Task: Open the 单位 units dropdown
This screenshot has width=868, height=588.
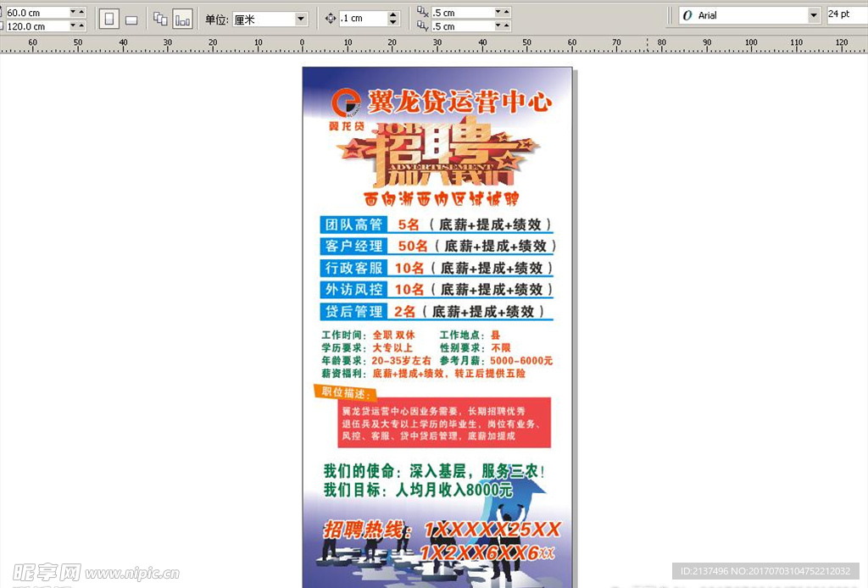Action: (301, 19)
